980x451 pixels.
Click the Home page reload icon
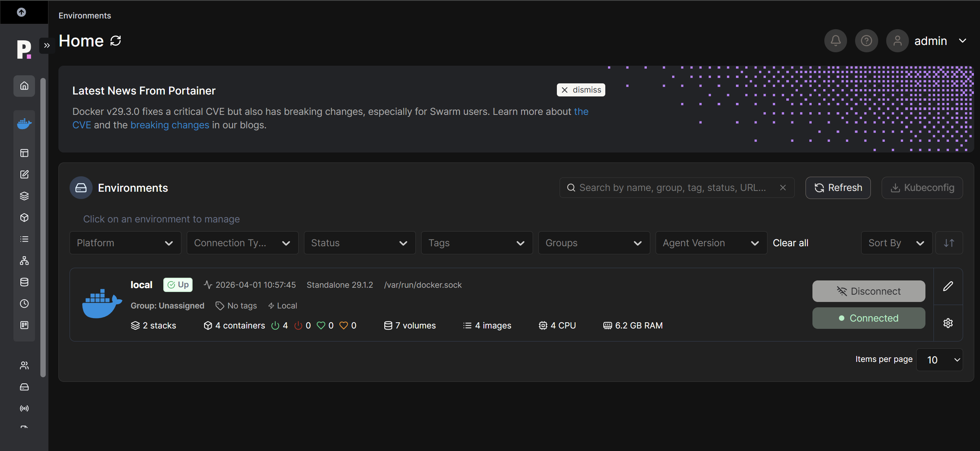click(x=116, y=41)
